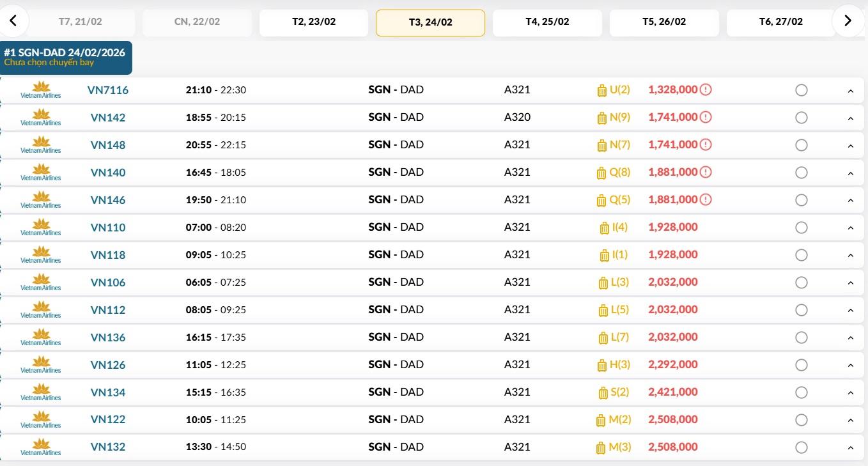Go to the next week of dates
The width and height of the screenshot is (868, 466).
pos(848,21)
